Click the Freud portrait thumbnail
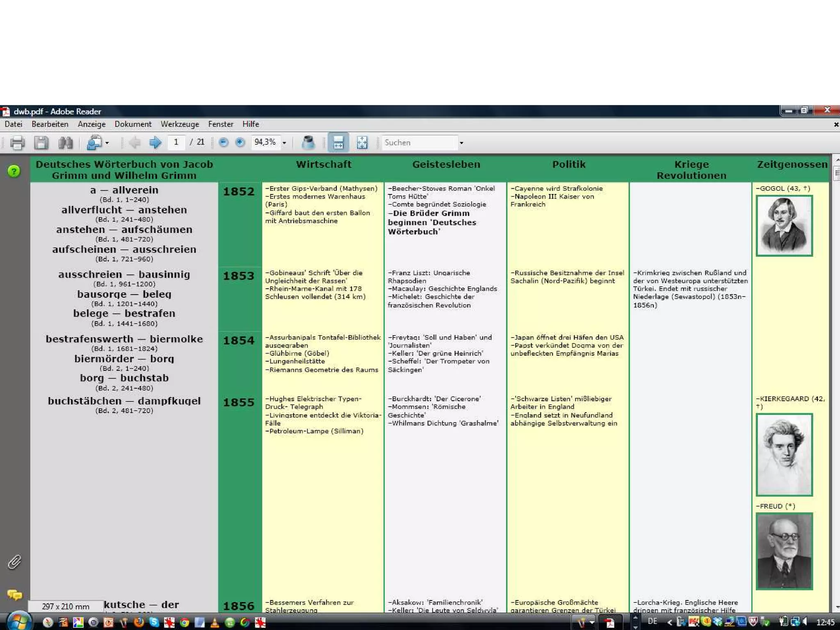840x630 pixels. (784, 551)
